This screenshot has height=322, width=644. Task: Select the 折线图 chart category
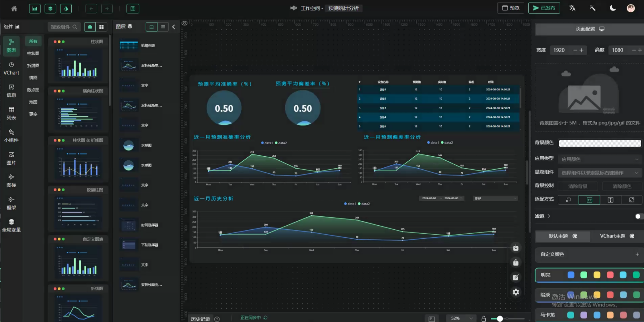(x=33, y=65)
